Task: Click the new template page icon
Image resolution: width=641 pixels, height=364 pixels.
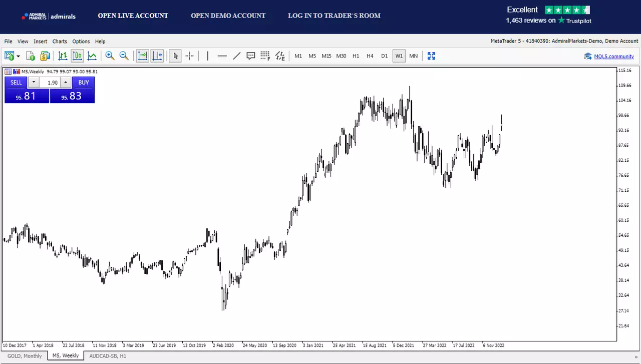Action: tap(31, 56)
